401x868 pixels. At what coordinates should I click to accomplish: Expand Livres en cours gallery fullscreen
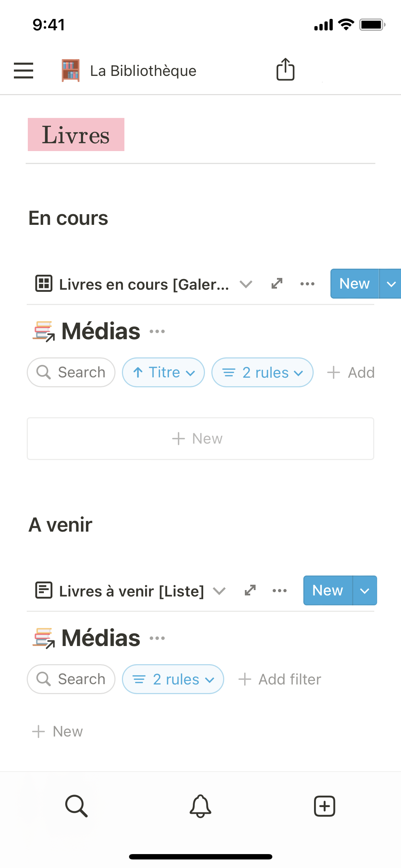coord(277,284)
